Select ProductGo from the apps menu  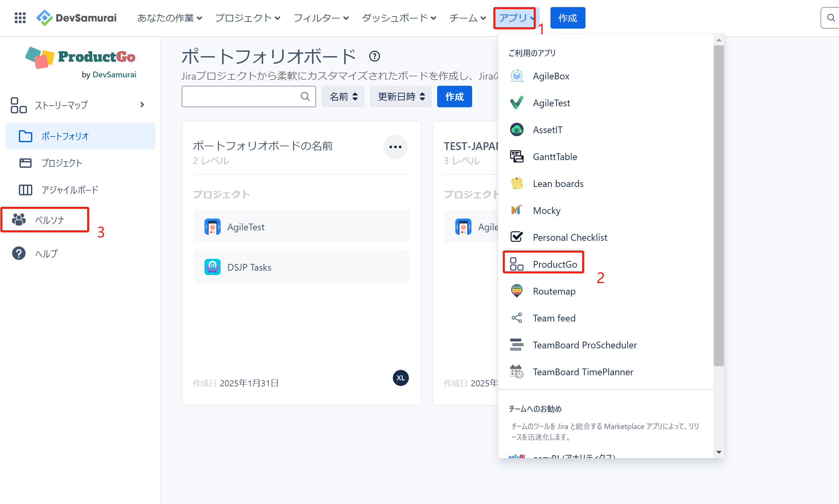coord(555,264)
